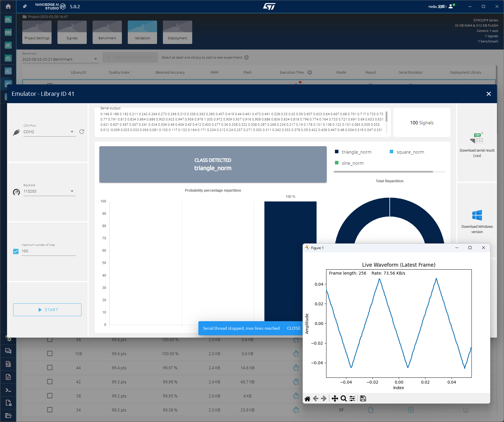Viewport: 504px width, 422px height.
Task: Click execution time info icon
Action: (310, 72)
